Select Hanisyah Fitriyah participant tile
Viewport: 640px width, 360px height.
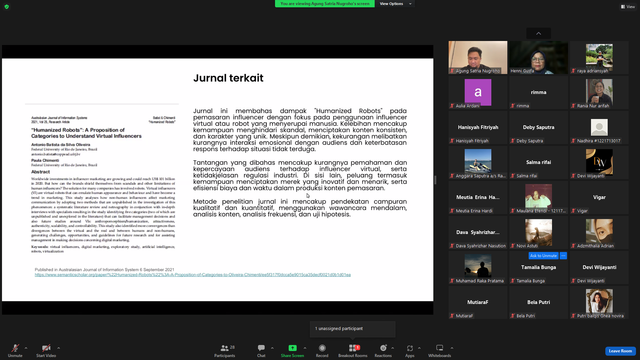click(x=478, y=128)
